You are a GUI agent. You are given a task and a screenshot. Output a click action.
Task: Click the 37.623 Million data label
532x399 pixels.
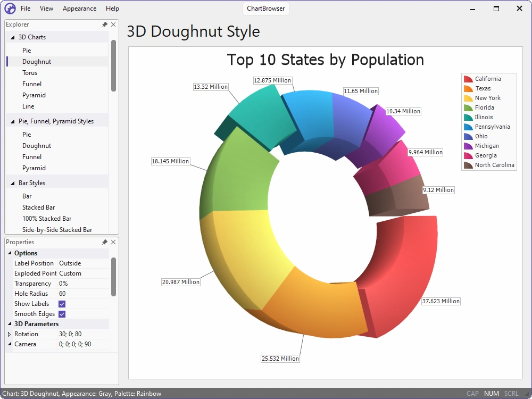440,301
